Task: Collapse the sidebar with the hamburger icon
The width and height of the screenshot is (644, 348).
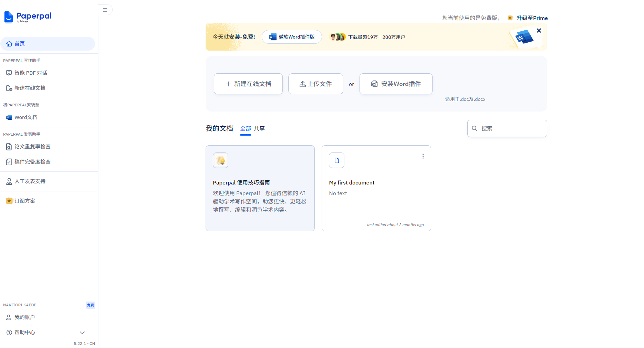Action: 105,10
